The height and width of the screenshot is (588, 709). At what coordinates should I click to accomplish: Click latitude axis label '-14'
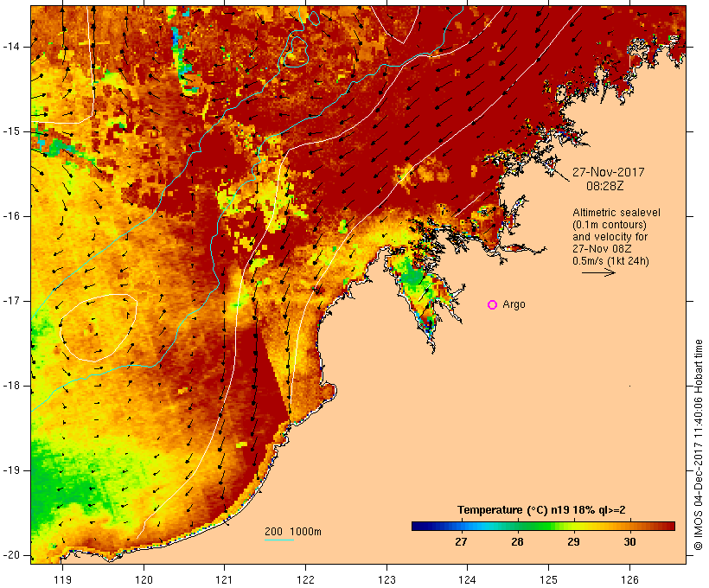click(11, 47)
